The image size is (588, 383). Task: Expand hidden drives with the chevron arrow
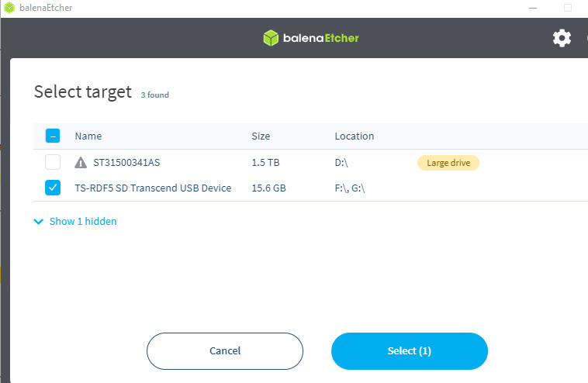39,222
